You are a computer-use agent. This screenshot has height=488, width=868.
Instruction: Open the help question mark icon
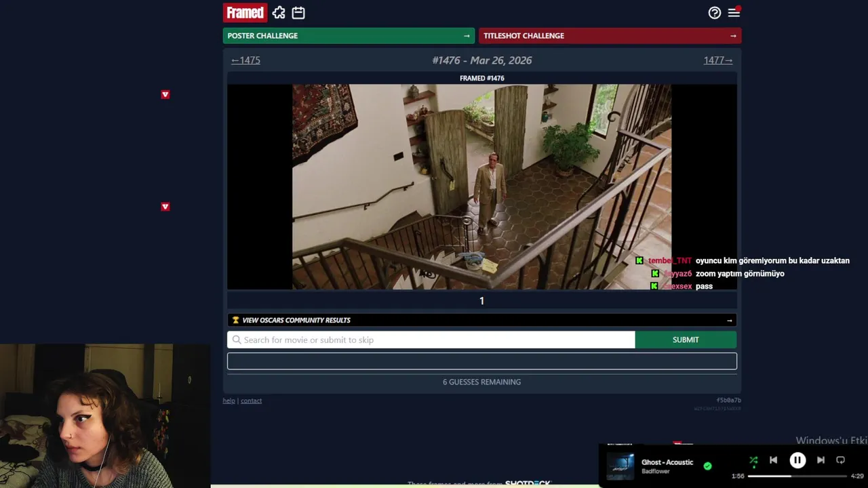pyautogui.click(x=715, y=13)
